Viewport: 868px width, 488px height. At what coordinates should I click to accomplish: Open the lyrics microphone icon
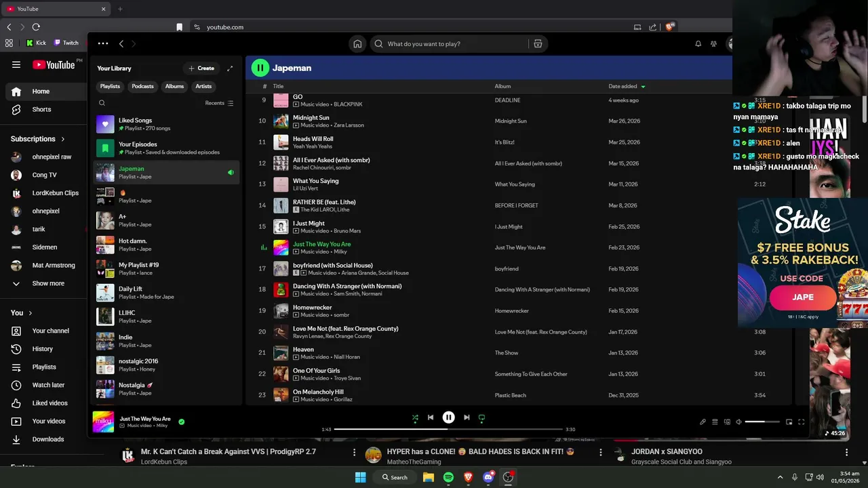coord(703,422)
